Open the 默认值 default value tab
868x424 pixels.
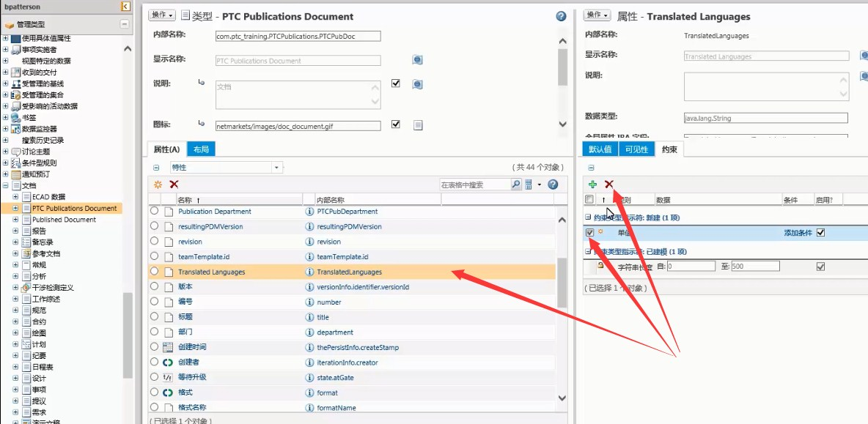point(600,149)
